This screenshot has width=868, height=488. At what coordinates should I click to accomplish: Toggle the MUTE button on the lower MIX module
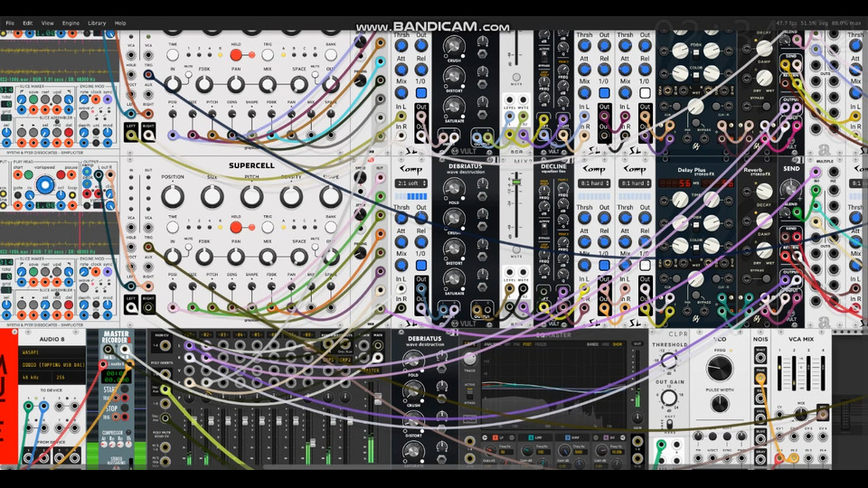516,250
